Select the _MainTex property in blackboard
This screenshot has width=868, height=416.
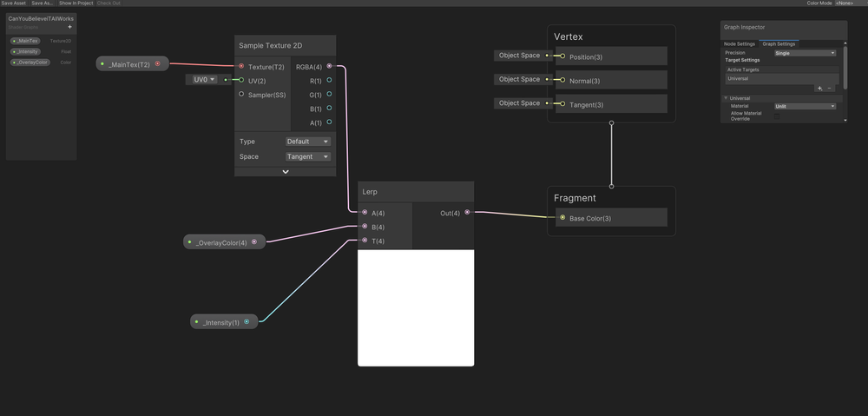click(x=25, y=41)
